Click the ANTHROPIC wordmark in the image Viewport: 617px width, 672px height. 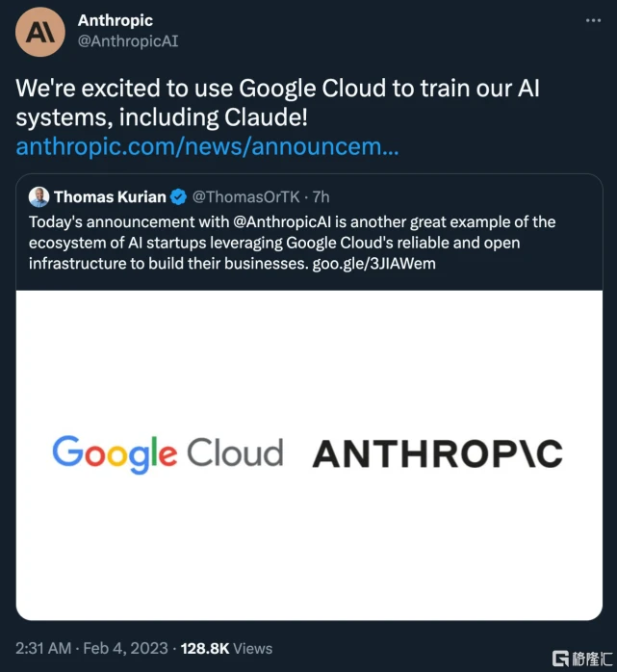coord(438,453)
